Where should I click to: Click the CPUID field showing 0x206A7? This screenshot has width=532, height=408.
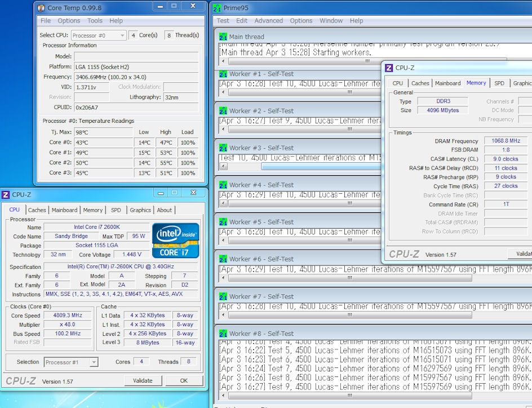[136, 108]
